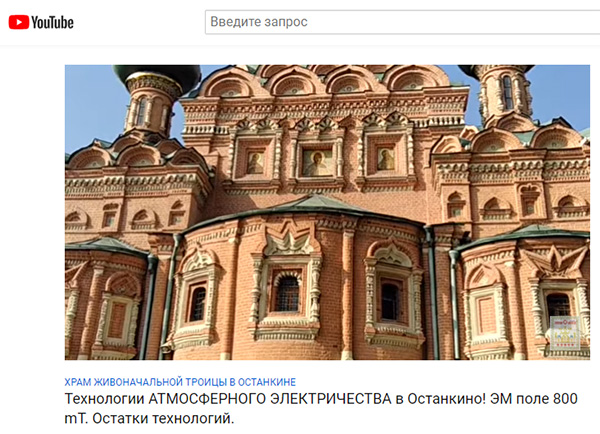Click the right icon painting on the church facade
600x434 pixels.
(x=386, y=159)
